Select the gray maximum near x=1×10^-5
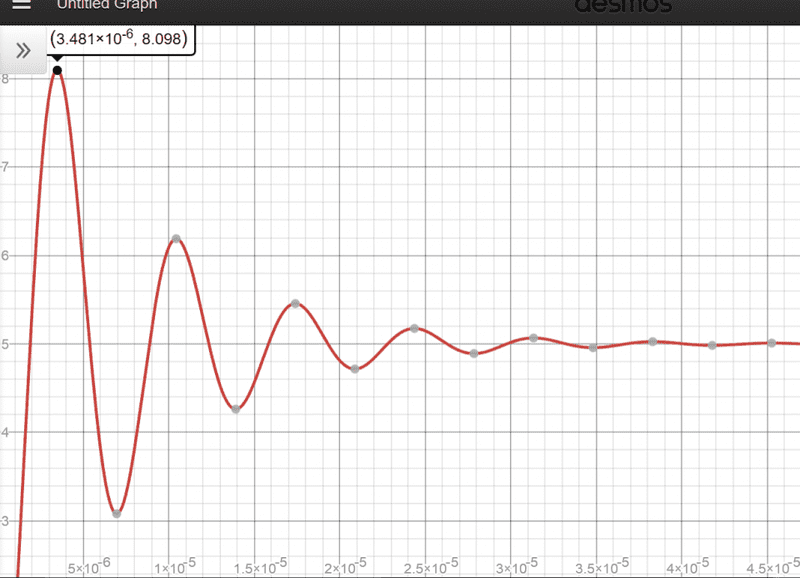 tap(176, 238)
